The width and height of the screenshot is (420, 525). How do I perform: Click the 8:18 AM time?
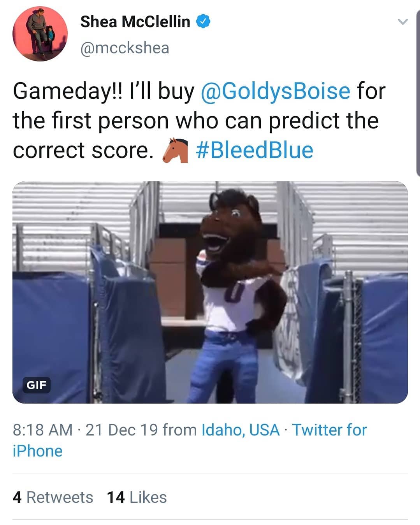[42, 430]
